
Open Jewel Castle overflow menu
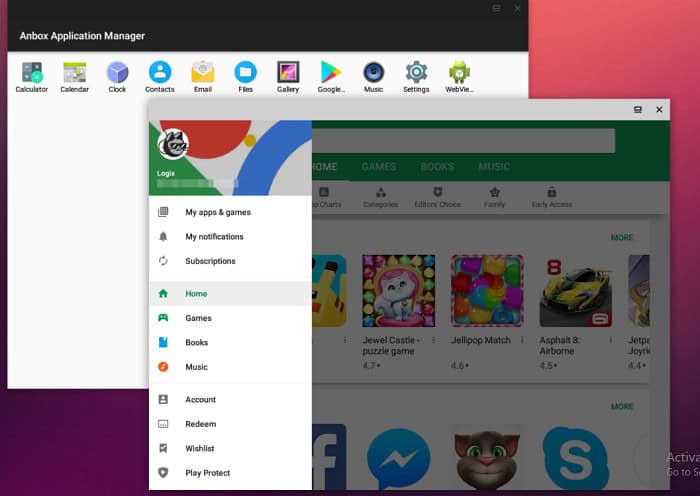pos(433,341)
